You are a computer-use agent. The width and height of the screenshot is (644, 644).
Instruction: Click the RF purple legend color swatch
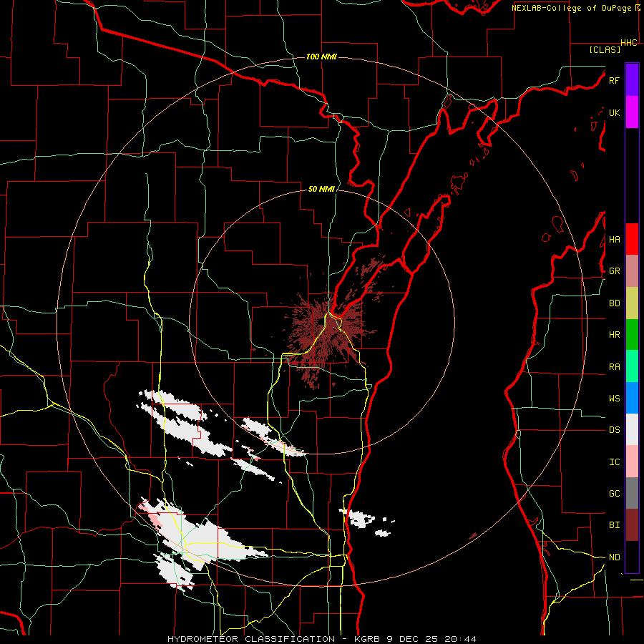[632, 80]
